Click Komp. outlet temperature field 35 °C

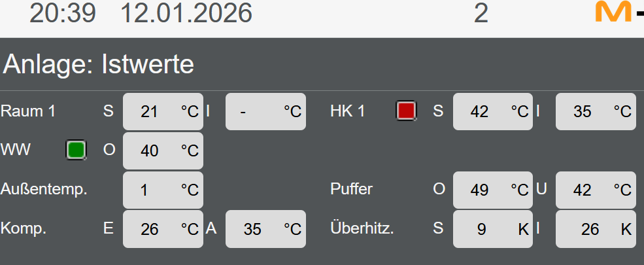pos(265,229)
